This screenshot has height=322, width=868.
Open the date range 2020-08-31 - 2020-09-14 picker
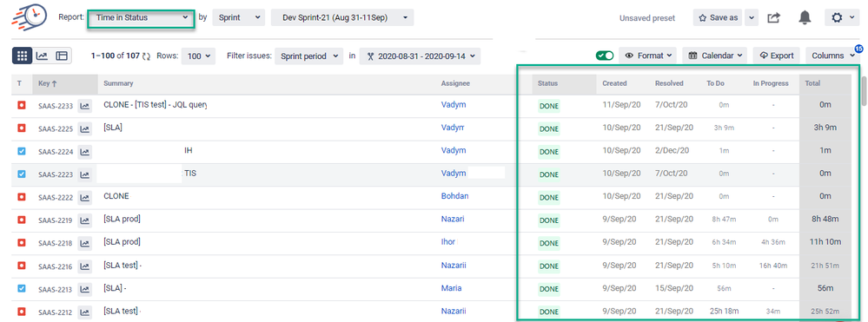tap(420, 56)
